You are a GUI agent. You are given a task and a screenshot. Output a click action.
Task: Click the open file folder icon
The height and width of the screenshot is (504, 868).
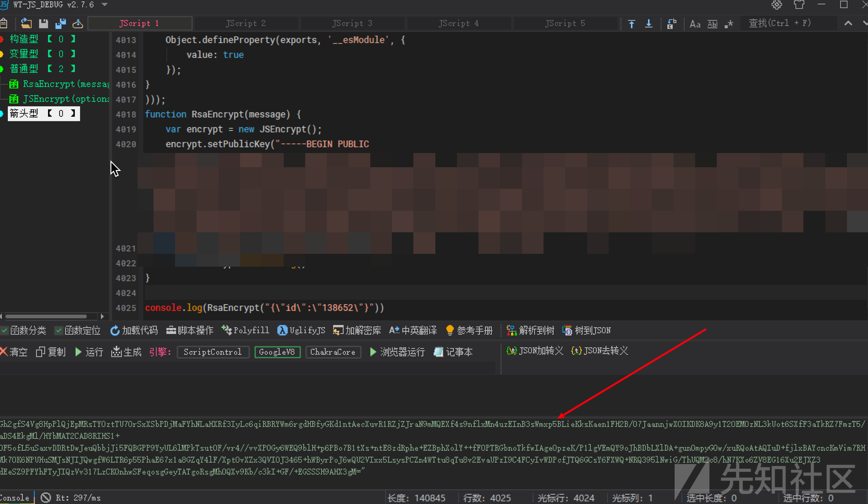click(x=26, y=23)
